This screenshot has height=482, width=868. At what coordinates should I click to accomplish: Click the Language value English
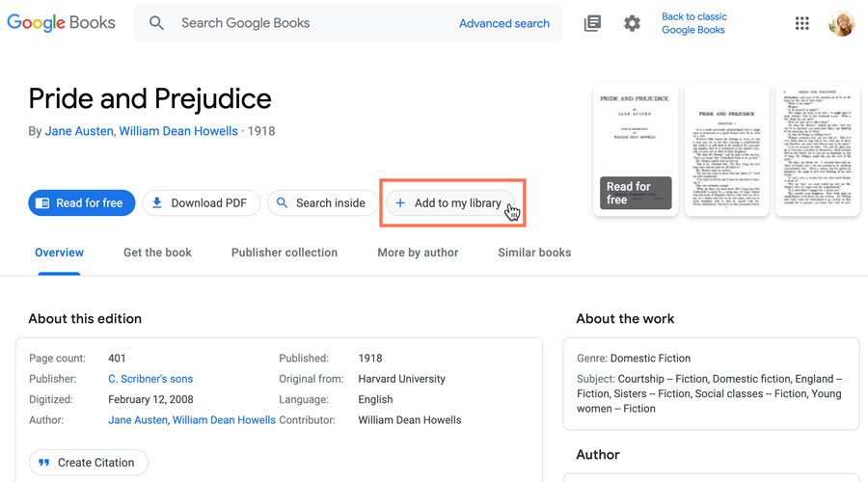[375, 399]
